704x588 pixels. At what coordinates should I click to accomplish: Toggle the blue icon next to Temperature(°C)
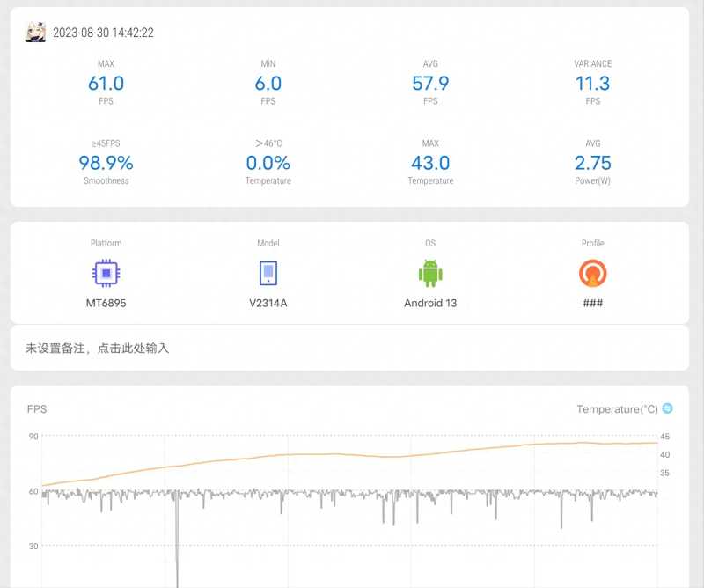click(x=667, y=408)
